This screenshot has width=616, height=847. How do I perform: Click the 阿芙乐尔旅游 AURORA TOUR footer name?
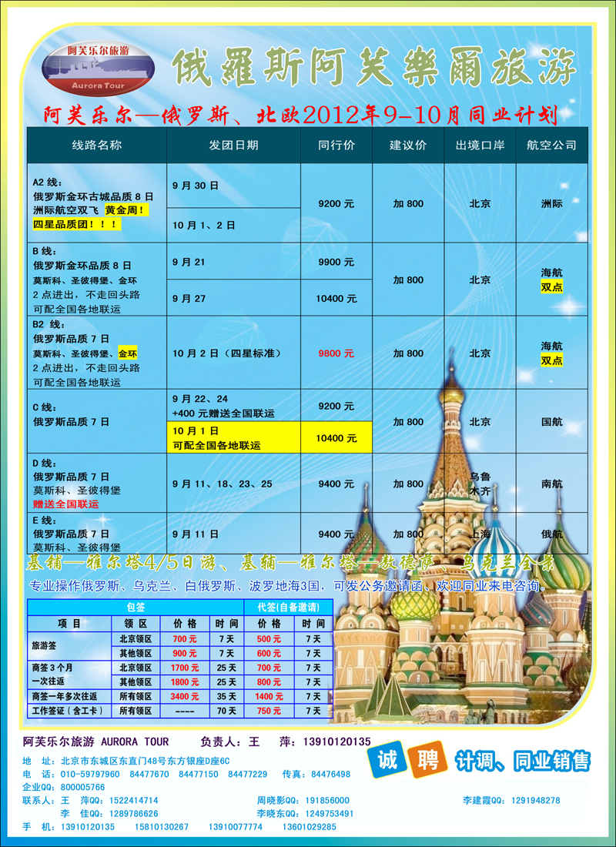pos(95,742)
